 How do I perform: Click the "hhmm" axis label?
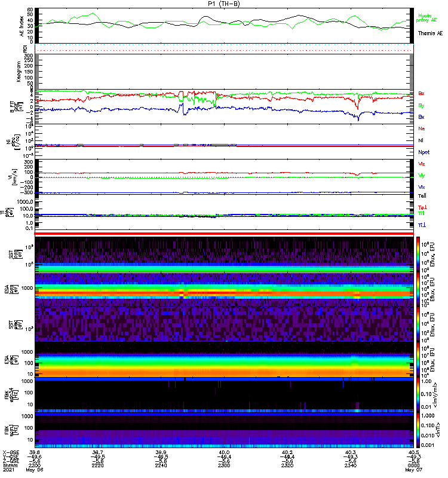(10, 465)
